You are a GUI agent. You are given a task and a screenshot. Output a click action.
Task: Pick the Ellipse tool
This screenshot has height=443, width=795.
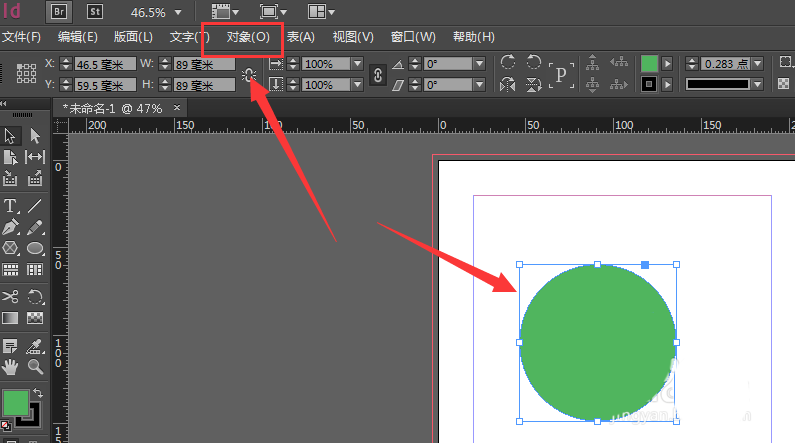point(35,249)
